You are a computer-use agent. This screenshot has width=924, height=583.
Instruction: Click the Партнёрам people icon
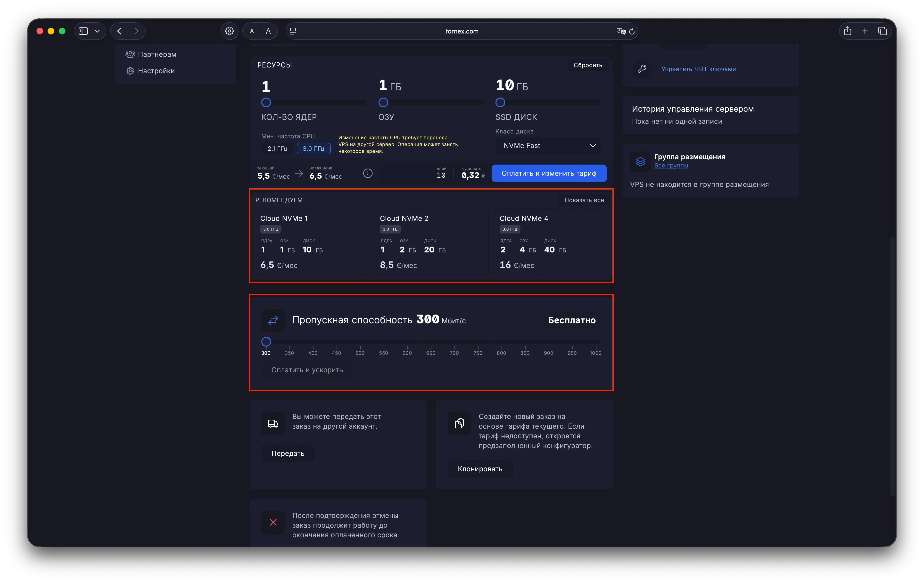pos(130,54)
